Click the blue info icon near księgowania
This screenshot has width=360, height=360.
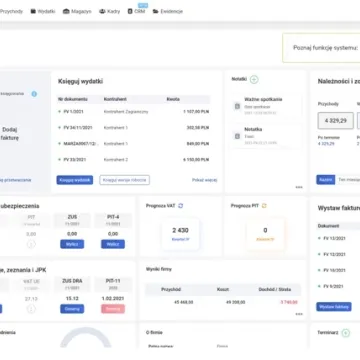point(34,94)
